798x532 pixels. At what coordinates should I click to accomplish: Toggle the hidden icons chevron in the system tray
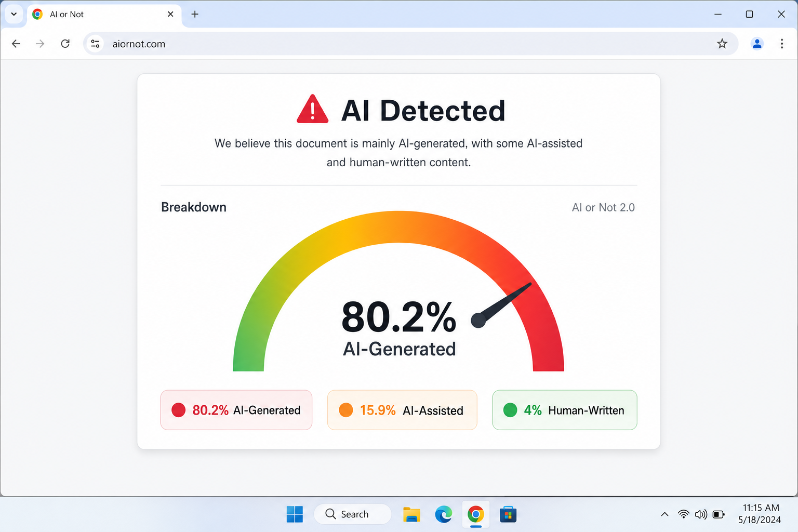[664, 514]
